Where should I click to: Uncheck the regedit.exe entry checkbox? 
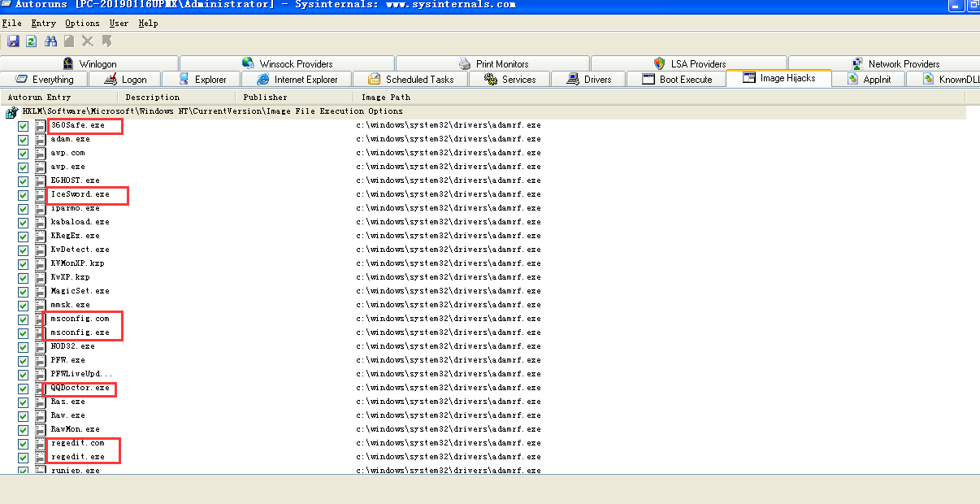(23, 458)
